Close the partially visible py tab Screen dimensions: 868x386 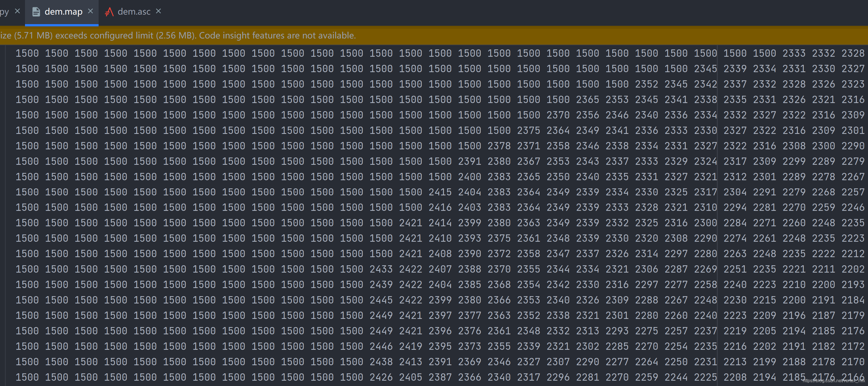(x=17, y=11)
